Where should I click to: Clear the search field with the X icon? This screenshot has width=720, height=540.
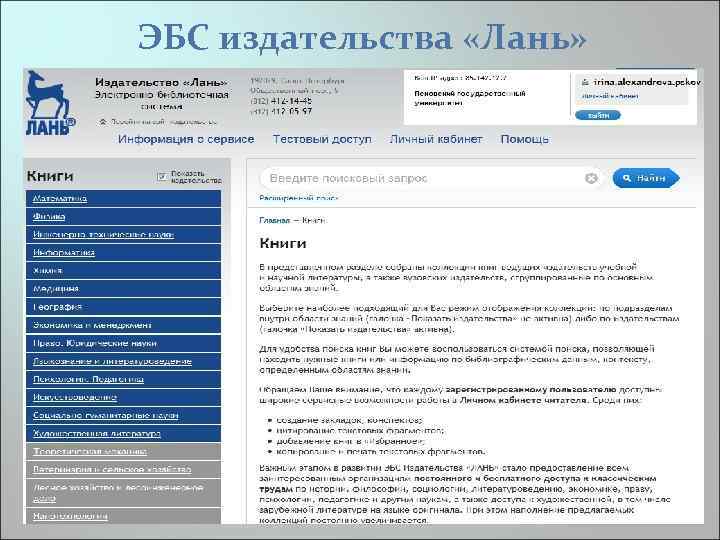coord(591,178)
